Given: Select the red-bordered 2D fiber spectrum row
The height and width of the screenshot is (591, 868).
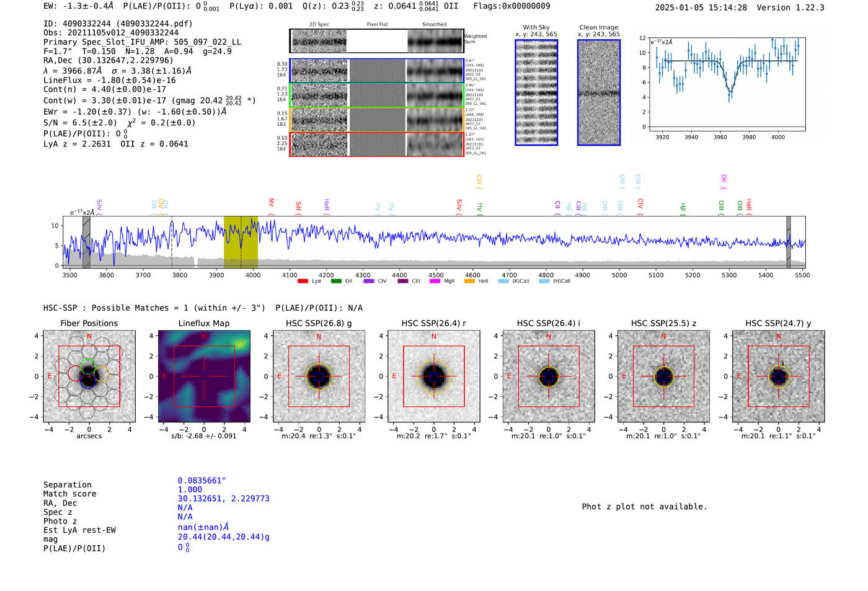Looking at the screenshot, I should coord(376,144).
